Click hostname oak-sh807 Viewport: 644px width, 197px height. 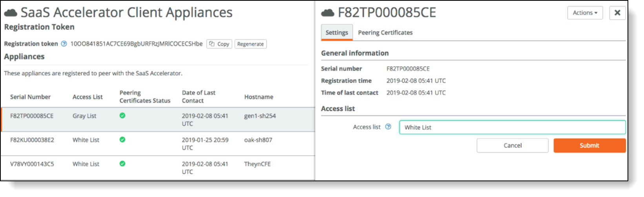pos(258,140)
